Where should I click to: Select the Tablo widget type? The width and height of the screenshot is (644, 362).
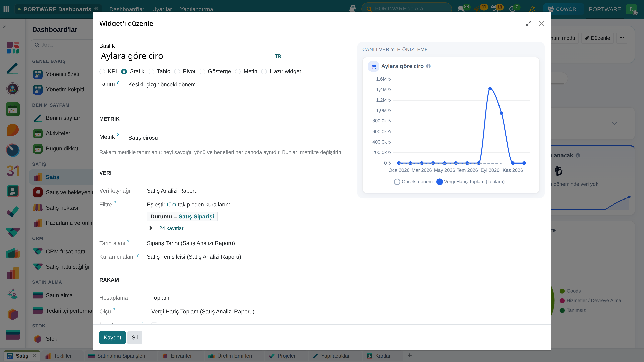151,72
